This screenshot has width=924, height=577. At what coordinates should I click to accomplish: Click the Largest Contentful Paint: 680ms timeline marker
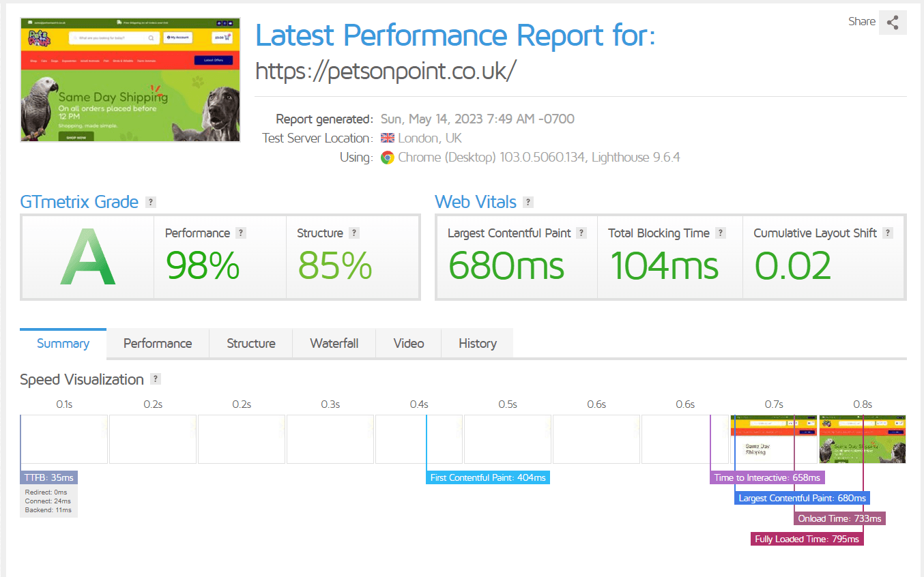(x=802, y=498)
